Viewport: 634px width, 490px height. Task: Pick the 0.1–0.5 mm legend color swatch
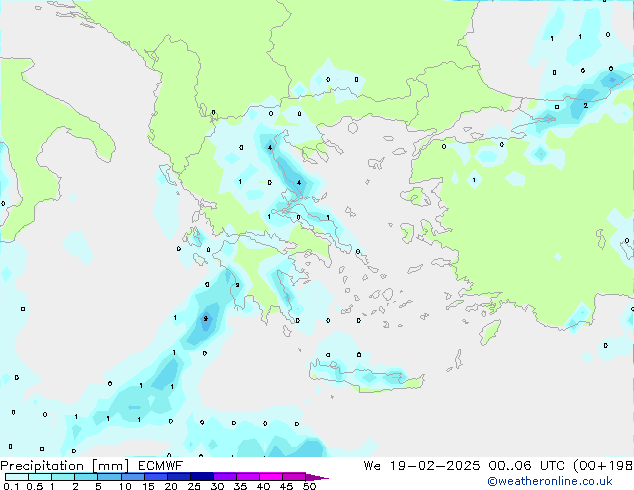[x=17, y=477]
